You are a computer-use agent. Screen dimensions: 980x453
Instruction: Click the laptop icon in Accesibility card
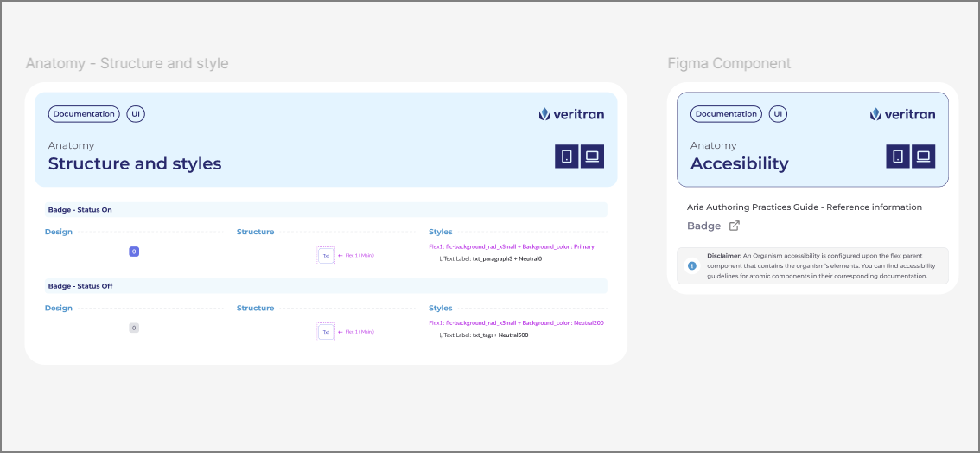(x=923, y=156)
